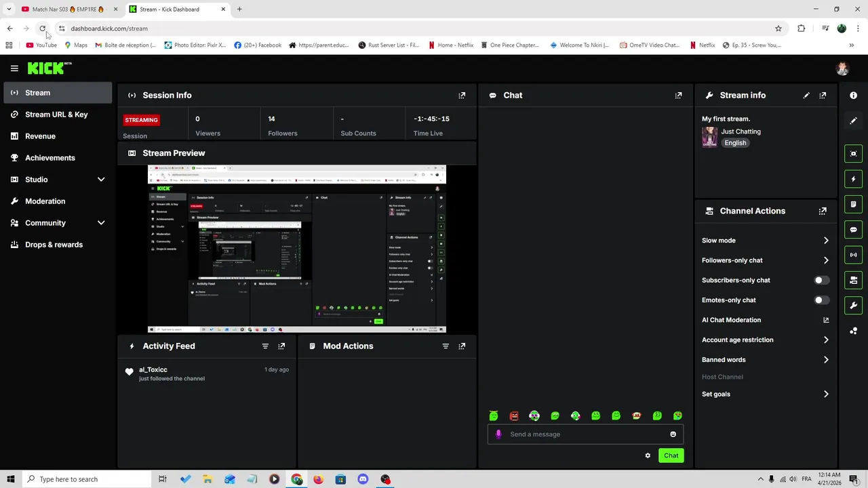Toggle the chat bubble widget in rail
Image resolution: width=868 pixels, height=488 pixels.
(x=853, y=230)
